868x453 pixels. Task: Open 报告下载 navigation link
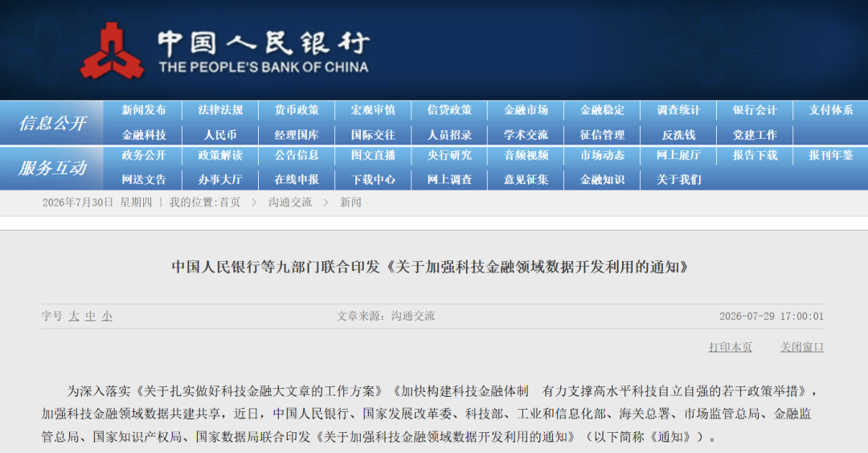pyautogui.click(x=755, y=156)
